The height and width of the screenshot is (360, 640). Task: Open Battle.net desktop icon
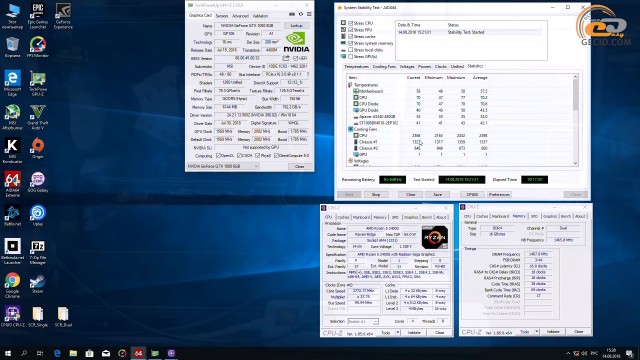tap(12, 216)
